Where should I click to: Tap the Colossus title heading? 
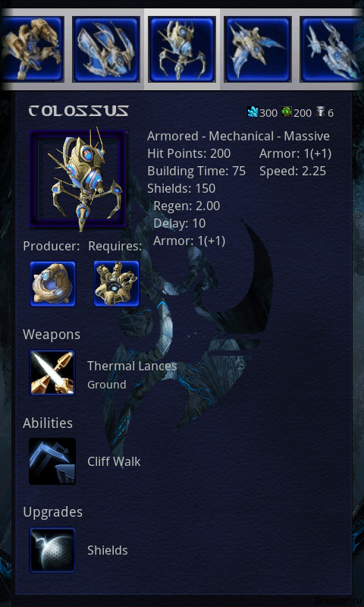click(x=79, y=112)
